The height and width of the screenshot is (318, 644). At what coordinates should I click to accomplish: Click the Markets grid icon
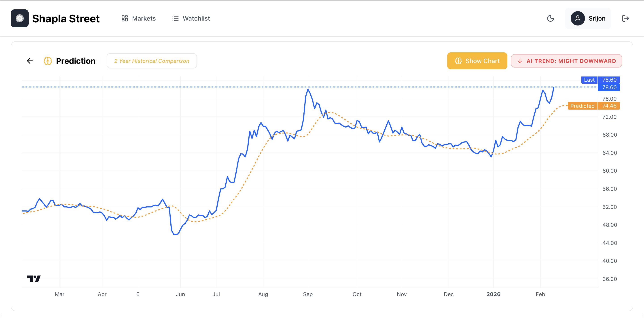[125, 18]
